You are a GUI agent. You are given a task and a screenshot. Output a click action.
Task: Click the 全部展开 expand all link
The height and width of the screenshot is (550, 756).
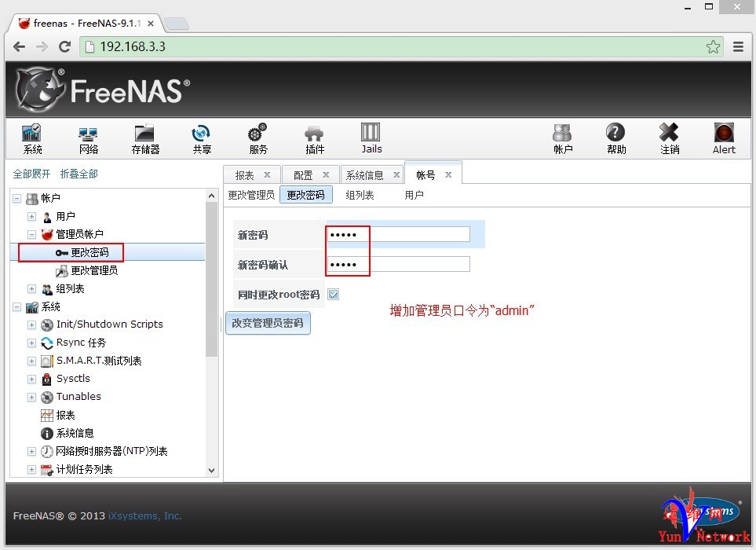coord(32,174)
